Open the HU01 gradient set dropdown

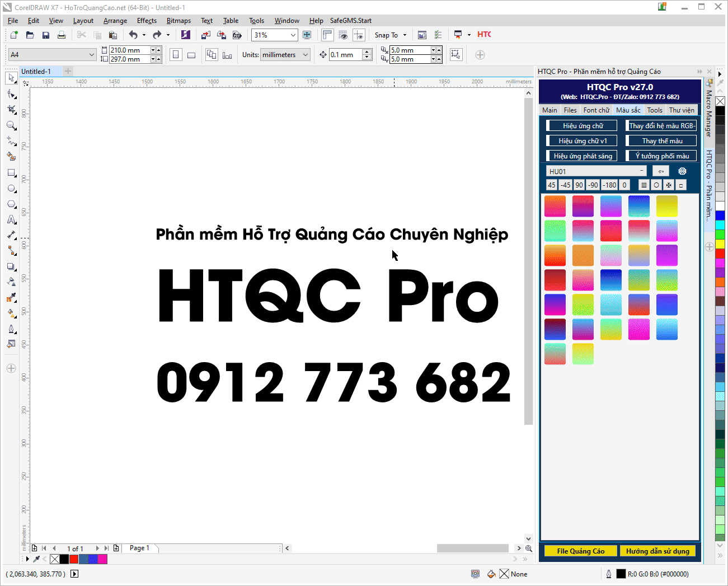[x=641, y=171]
